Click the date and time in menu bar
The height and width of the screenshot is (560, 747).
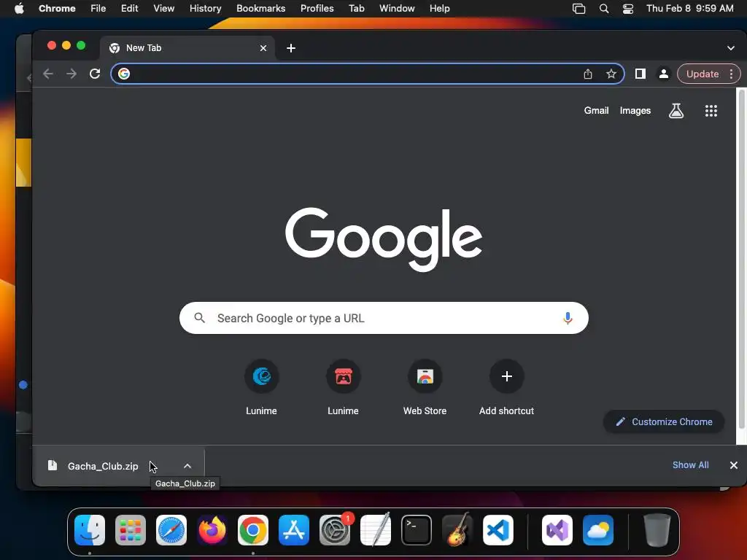690,9
